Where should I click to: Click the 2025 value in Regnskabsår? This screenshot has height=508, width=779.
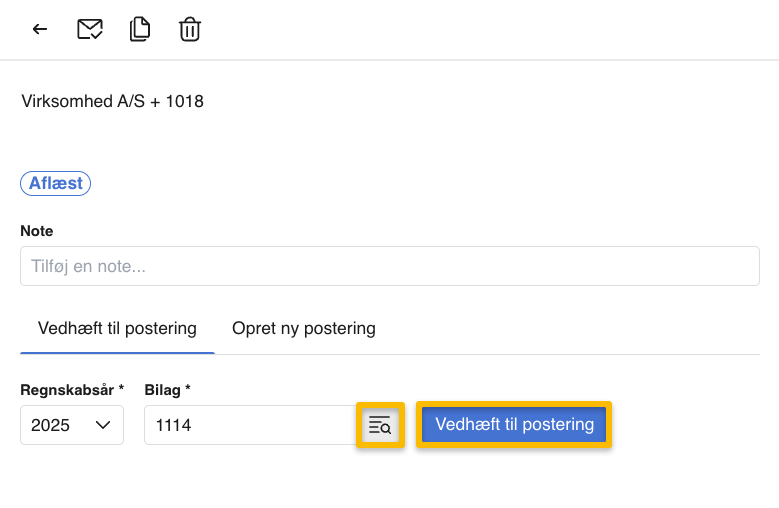[51, 425]
